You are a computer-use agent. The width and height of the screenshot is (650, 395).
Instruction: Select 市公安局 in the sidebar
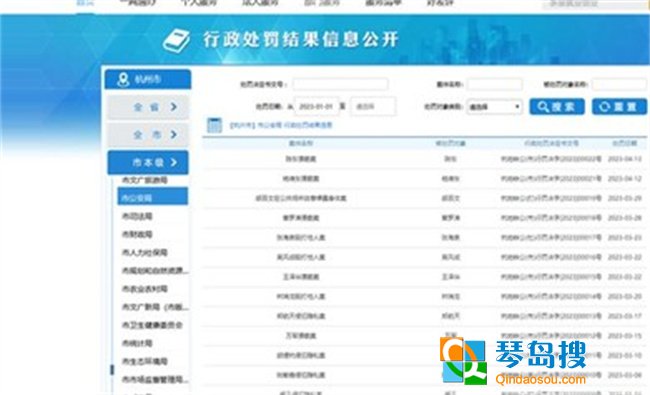pos(152,196)
